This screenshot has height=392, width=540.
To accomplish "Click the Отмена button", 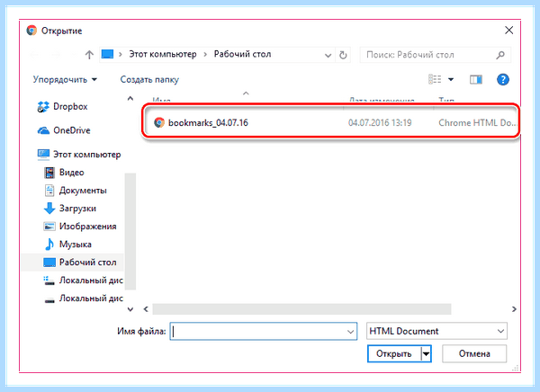I will [x=474, y=354].
